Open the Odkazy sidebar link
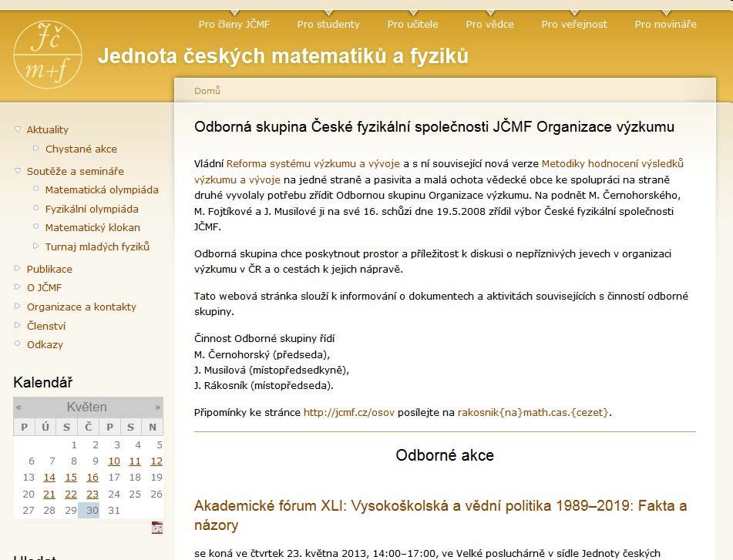The height and width of the screenshot is (560, 733). [x=45, y=344]
